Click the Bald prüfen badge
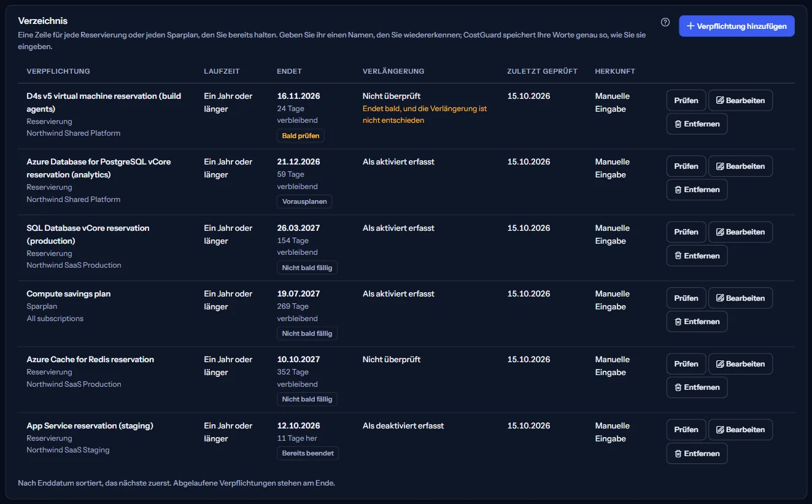Viewport: 812px width, 504px height. 301,136
